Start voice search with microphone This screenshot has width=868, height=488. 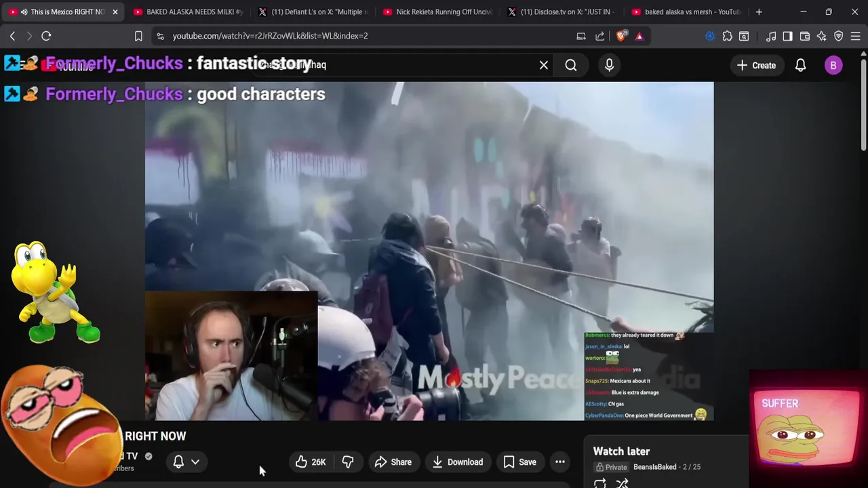pyautogui.click(x=609, y=65)
